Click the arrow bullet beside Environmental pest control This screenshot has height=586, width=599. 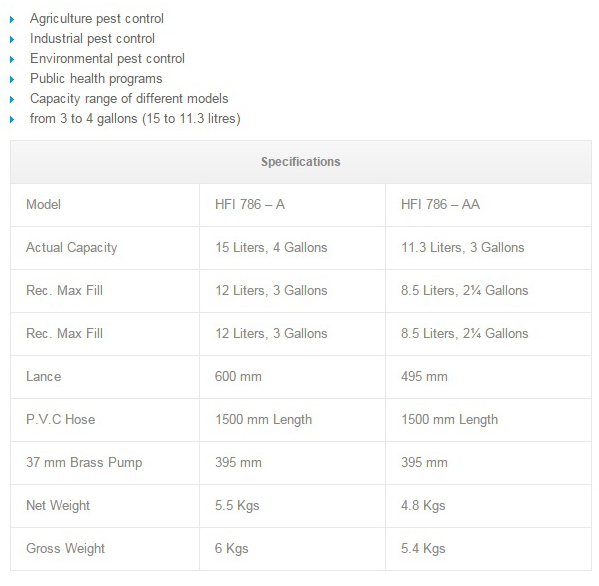tap(12, 59)
